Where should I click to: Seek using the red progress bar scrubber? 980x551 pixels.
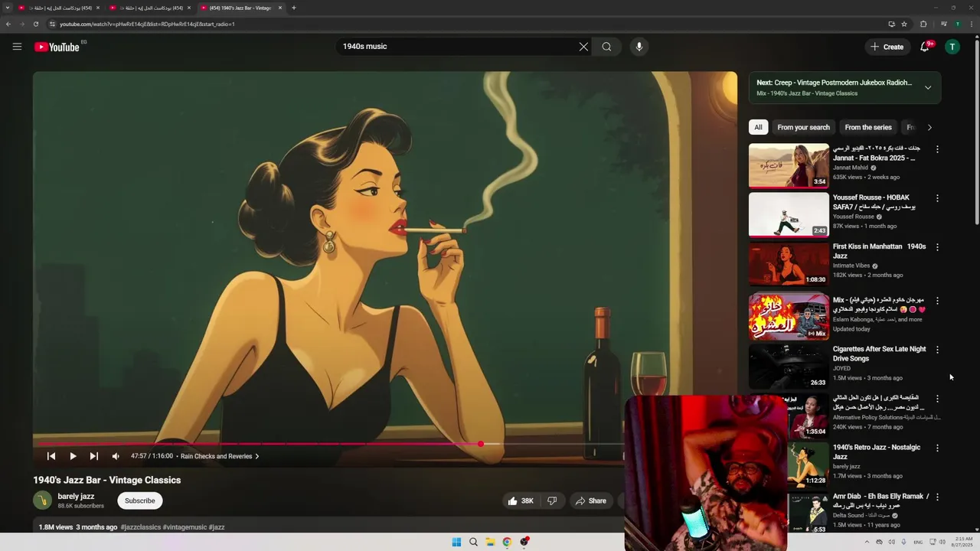point(481,444)
